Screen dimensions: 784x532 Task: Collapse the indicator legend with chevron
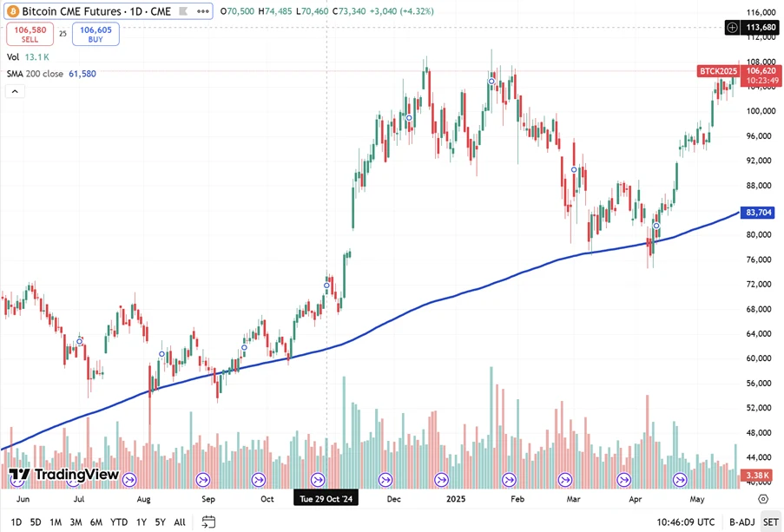point(13,91)
